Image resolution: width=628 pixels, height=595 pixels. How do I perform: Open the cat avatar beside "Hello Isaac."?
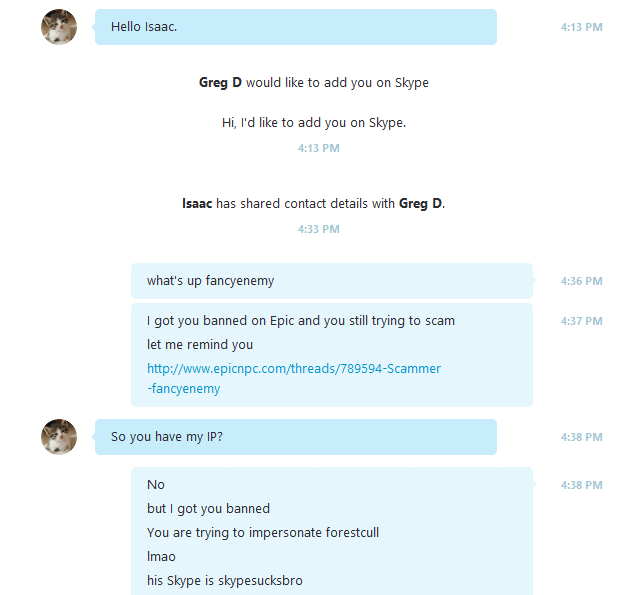[59, 27]
